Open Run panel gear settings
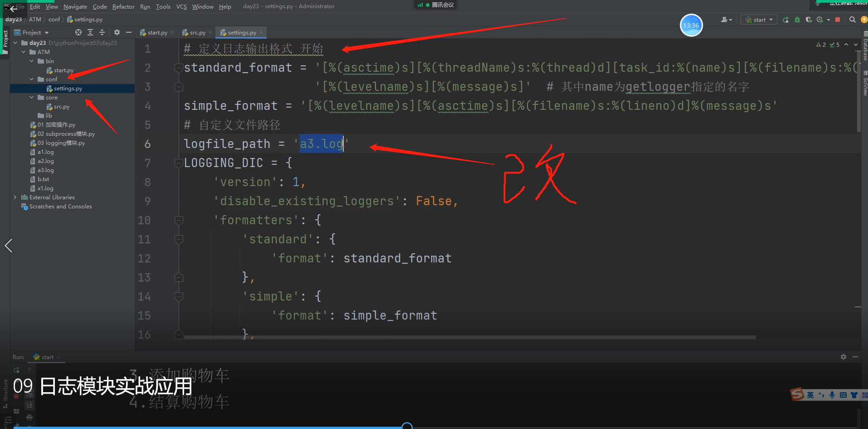The image size is (868, 429). (x=844, y=357)
